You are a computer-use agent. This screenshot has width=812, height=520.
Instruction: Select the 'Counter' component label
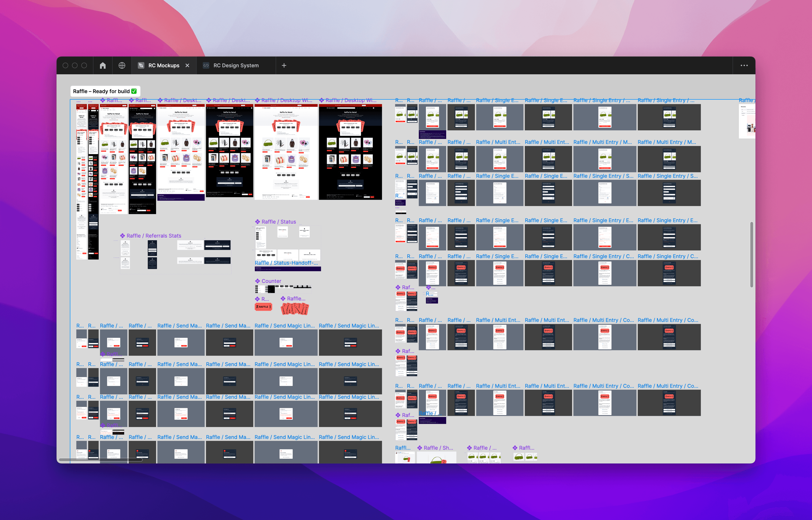tap(271, 281)
